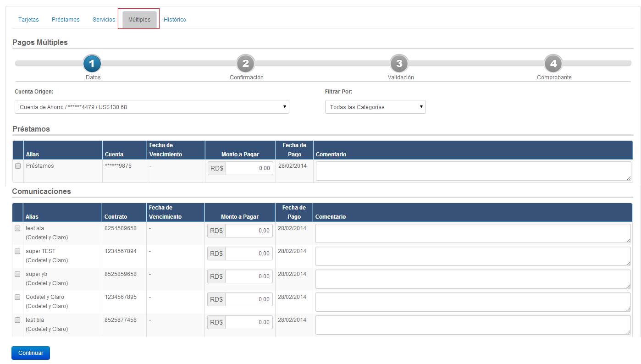The width and height of the screenshot is (641, 364).
Task: Expand the Filtrar Por category dropdown
Action: [x=375, y=107]
